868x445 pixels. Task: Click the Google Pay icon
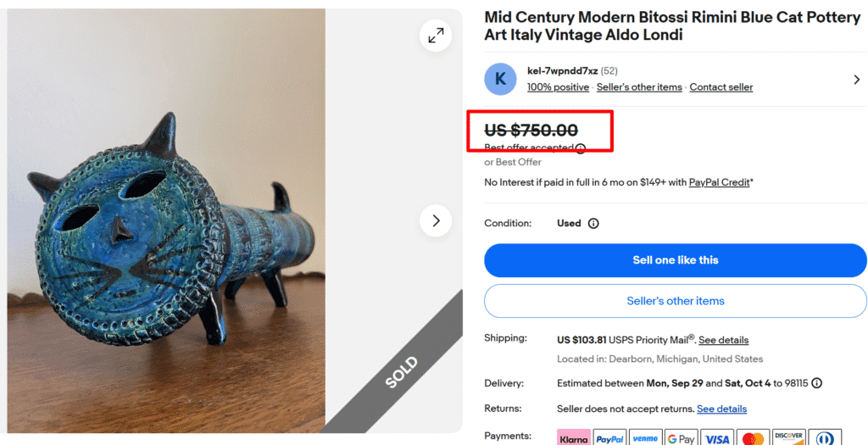pos(682,437)
